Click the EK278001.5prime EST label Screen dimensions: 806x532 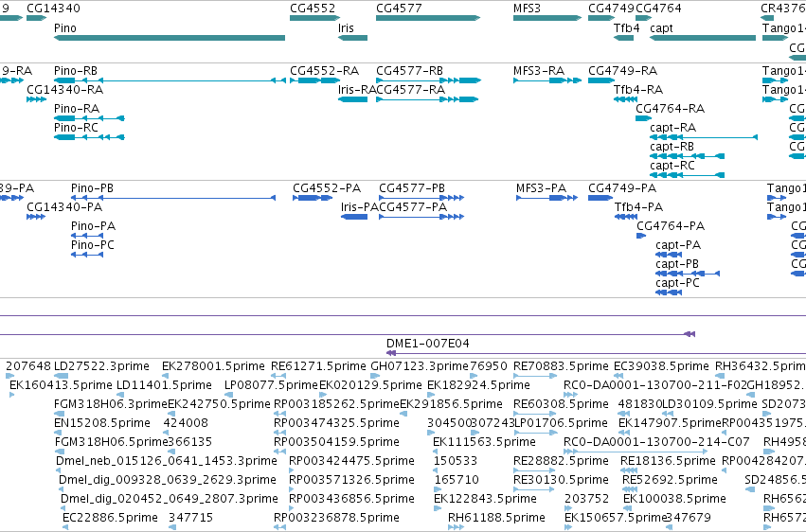pyautogui.click(x=213, y=366)
